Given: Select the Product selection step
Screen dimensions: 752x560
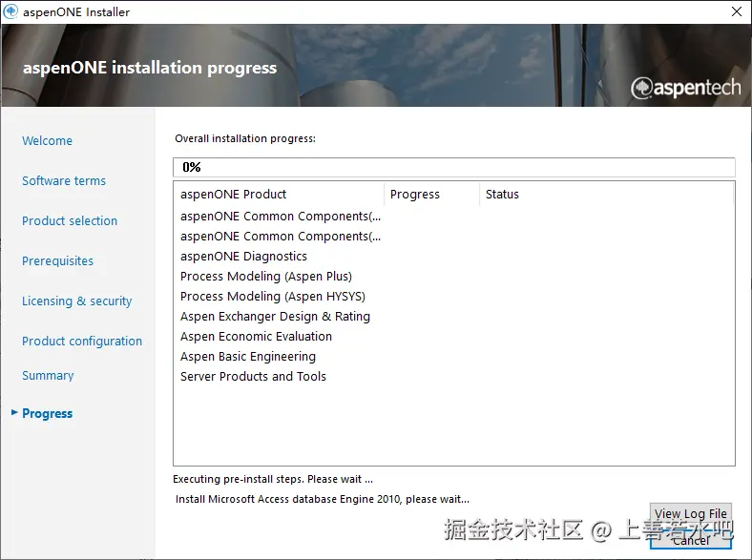Looking at the screenshot, I should [70, 221].
